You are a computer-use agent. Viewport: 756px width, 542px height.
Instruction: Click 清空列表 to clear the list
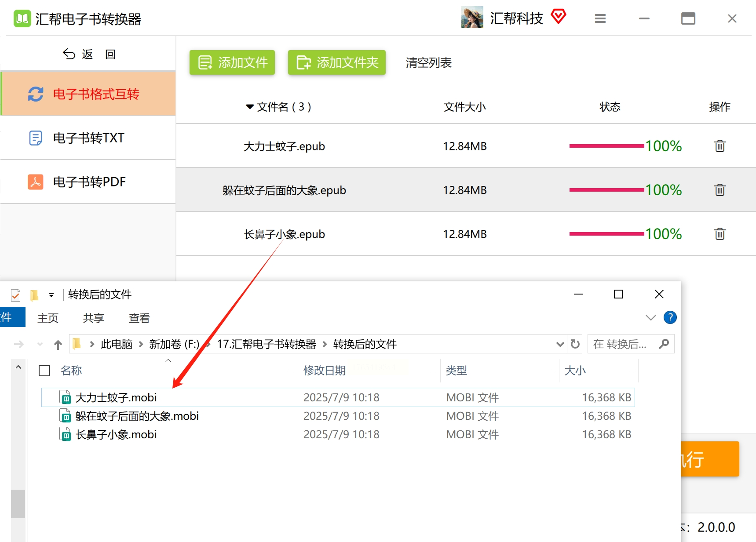pyautogui.click(x=429, y=63)
